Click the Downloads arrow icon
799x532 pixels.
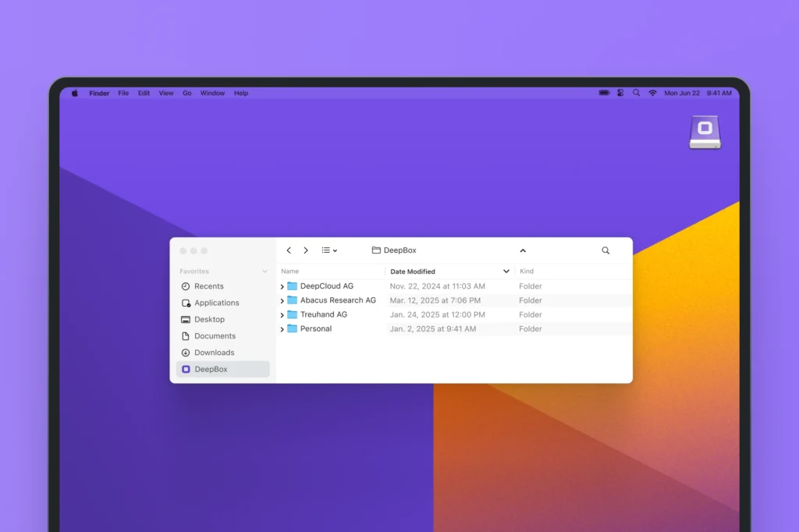[186, 353]
